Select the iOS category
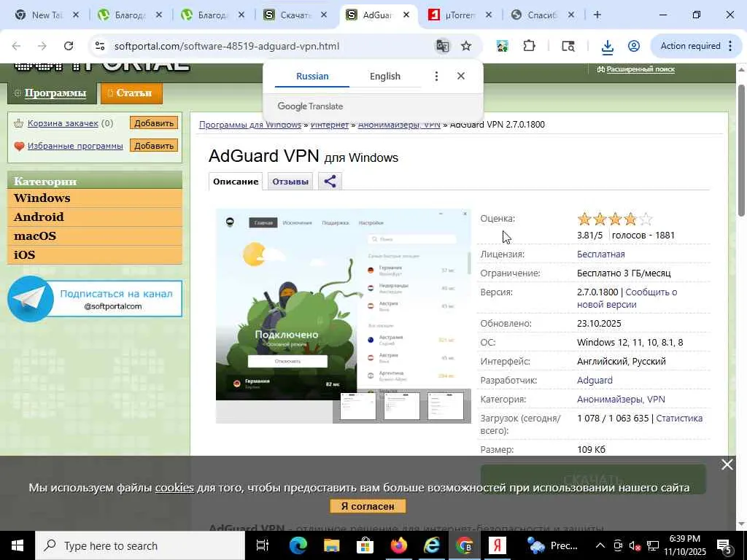Viewport: 747px width, 560px height. (x=94, y=255)
